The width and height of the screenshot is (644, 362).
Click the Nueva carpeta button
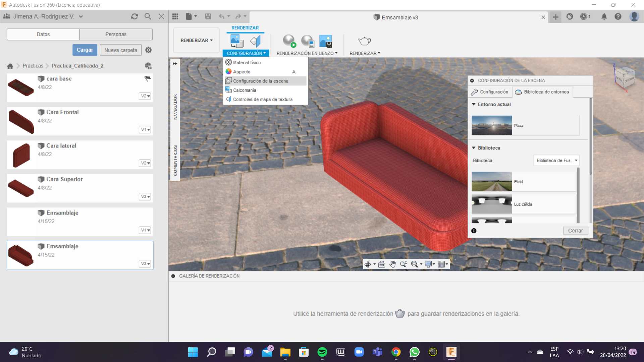point(121,50)
